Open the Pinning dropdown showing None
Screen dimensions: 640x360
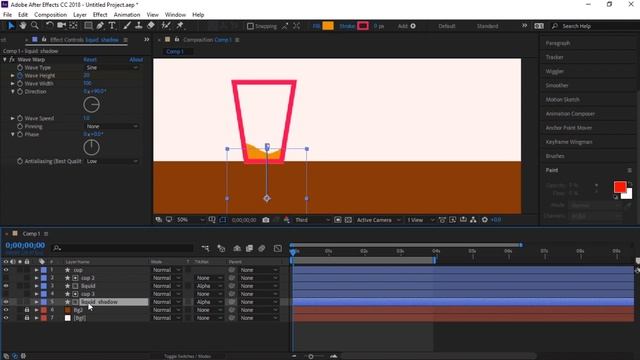tap(111, 126)
